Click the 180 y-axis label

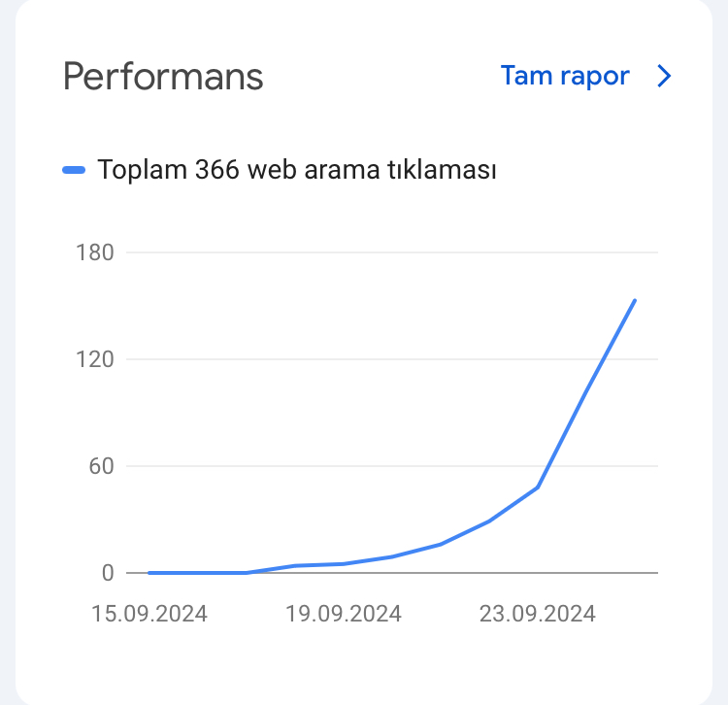(95, 252)
